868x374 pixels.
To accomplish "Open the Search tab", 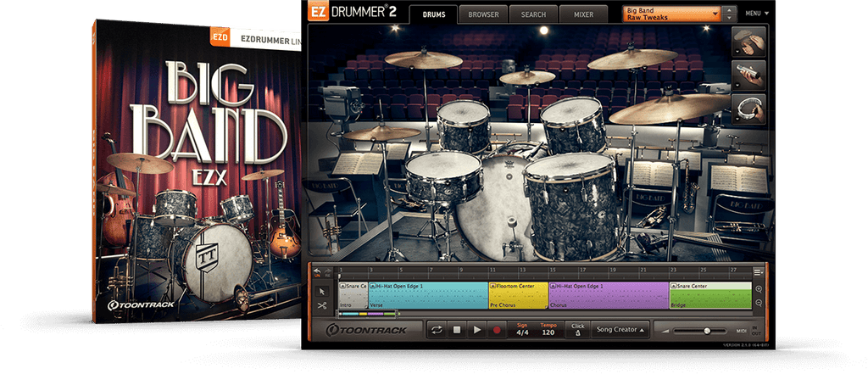I will click(x=533, y=14).
